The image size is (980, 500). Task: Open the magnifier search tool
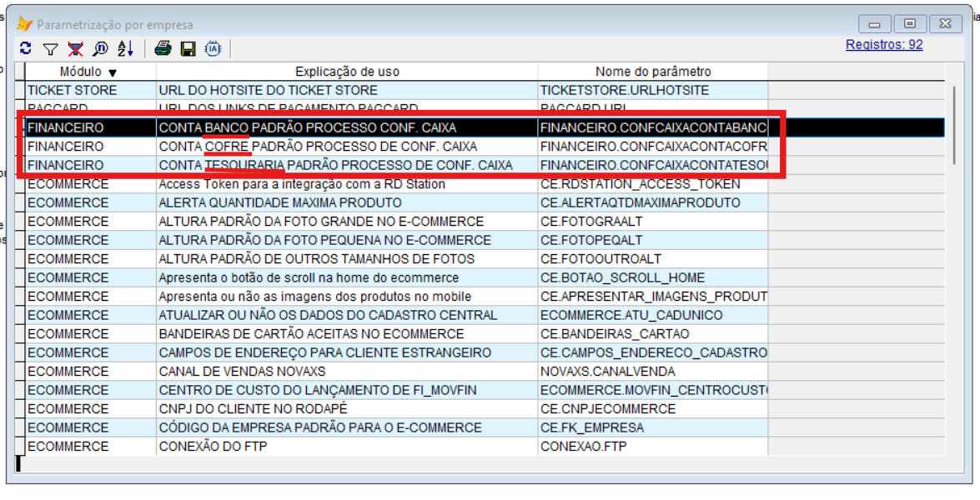(x=100, y=49)
